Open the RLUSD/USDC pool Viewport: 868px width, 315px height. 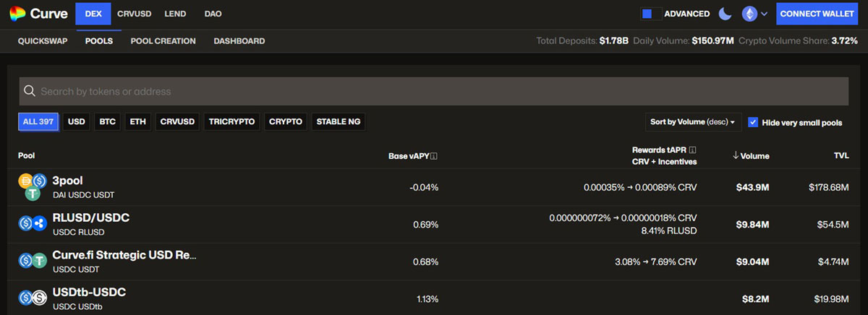(433, 224)
